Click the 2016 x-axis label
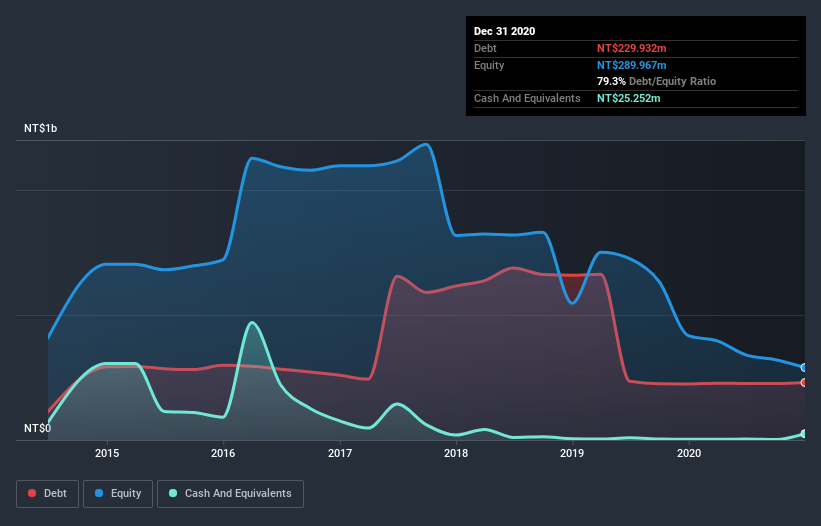The image size is (821, 526). (223, 453)
